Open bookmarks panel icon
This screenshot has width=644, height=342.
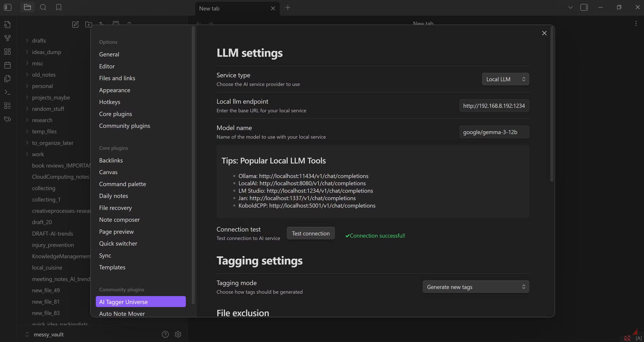pos(58,7)
